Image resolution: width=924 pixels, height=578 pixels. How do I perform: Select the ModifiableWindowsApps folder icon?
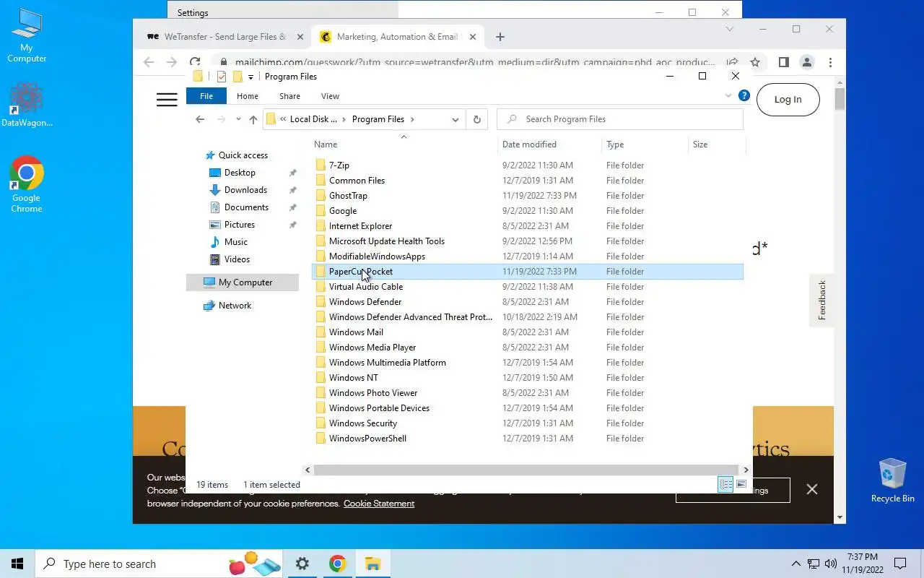point(321,256)
